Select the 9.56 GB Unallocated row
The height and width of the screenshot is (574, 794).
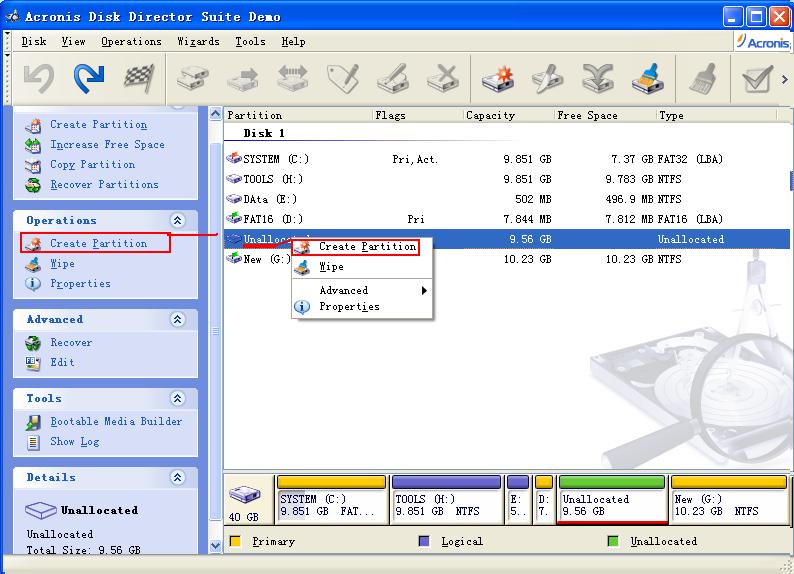(x=506, y=239)
